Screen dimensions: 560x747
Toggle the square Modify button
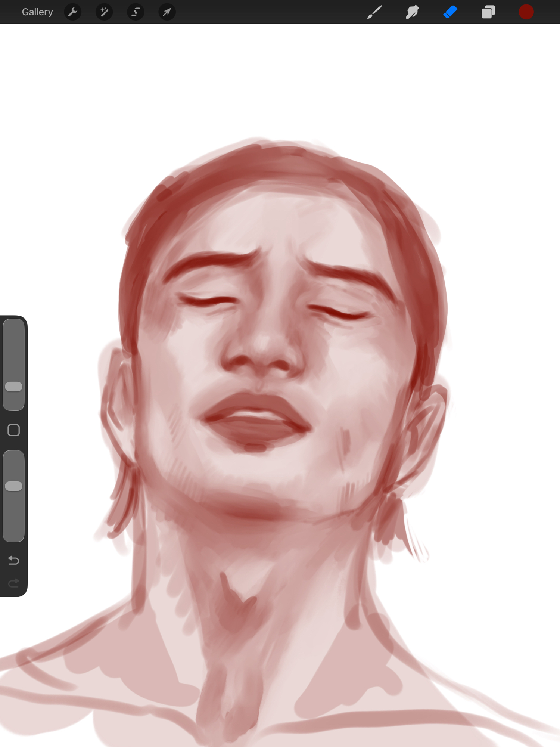(x=14, y=430)
